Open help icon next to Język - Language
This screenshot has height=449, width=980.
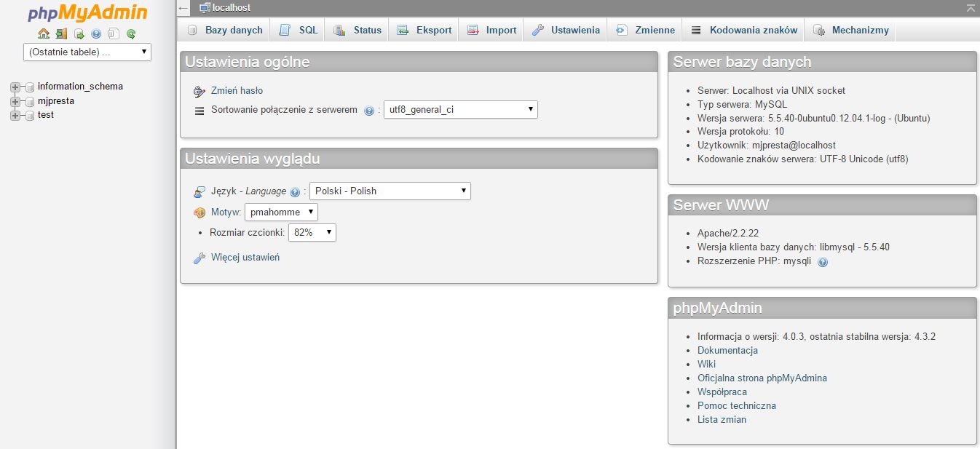point(295,192)
